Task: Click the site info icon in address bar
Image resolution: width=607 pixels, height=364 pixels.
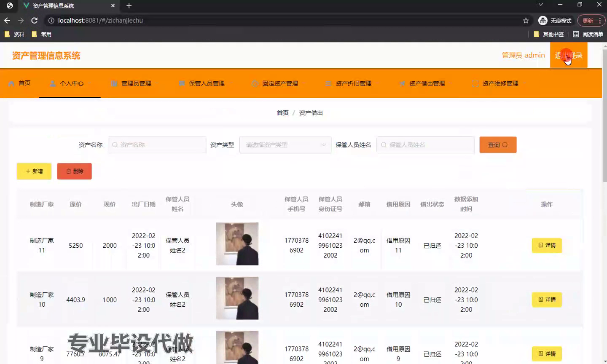Action: (51, 20)
